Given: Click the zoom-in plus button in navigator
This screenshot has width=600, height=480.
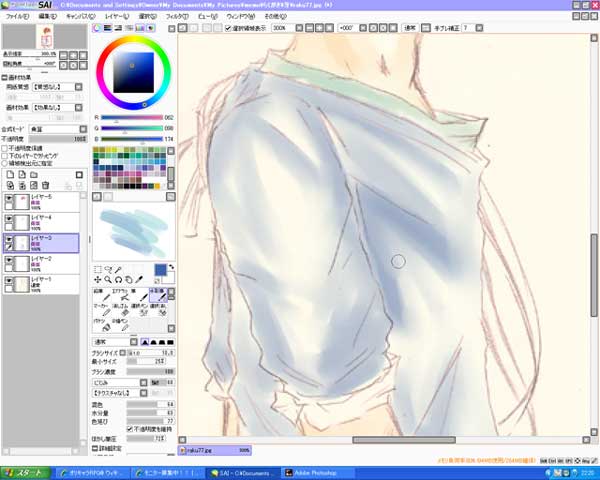Looking at the screenshot, I should tap(73, 55).
